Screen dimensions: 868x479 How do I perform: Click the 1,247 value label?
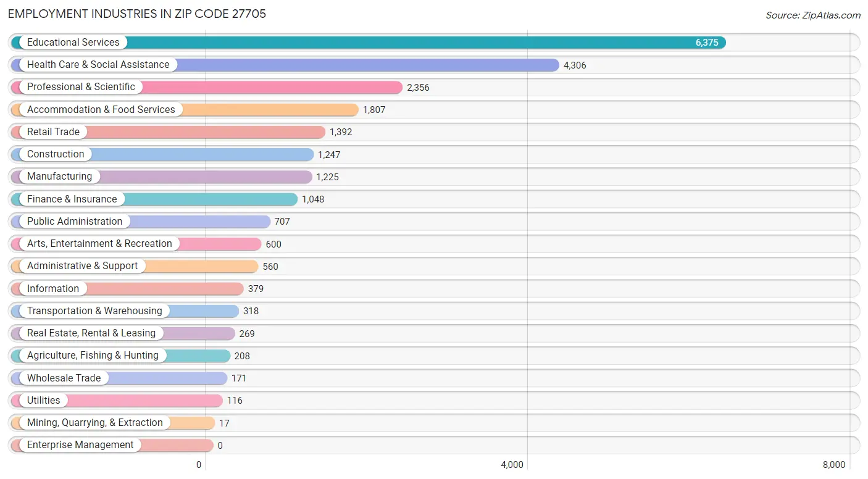coord(329,155)
